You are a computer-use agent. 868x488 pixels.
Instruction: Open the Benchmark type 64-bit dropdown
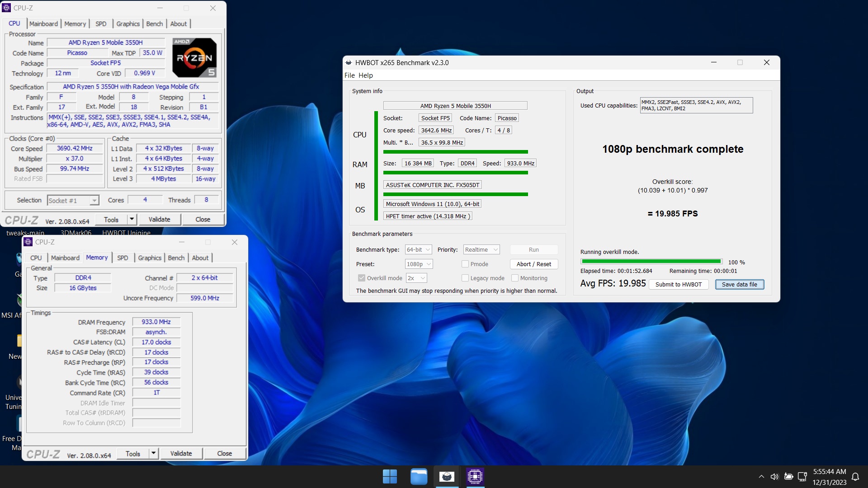(418, 249)
